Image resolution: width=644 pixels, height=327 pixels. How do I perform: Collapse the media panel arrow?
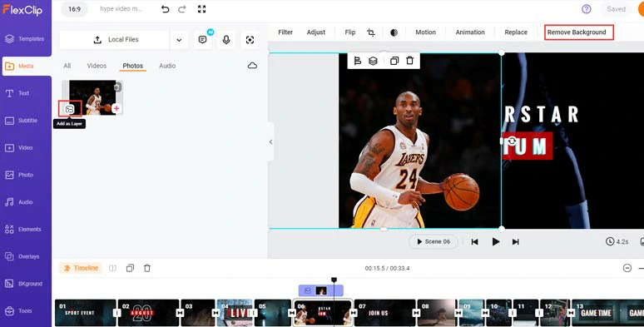point(270,142)
